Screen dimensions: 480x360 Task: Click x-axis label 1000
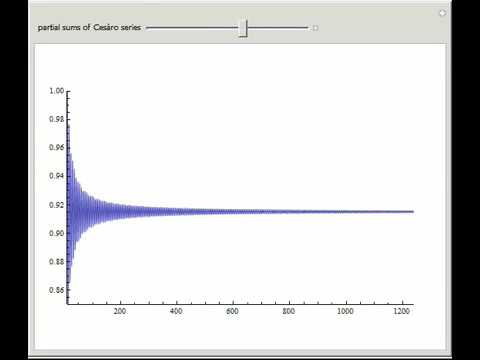pos(345,311)
